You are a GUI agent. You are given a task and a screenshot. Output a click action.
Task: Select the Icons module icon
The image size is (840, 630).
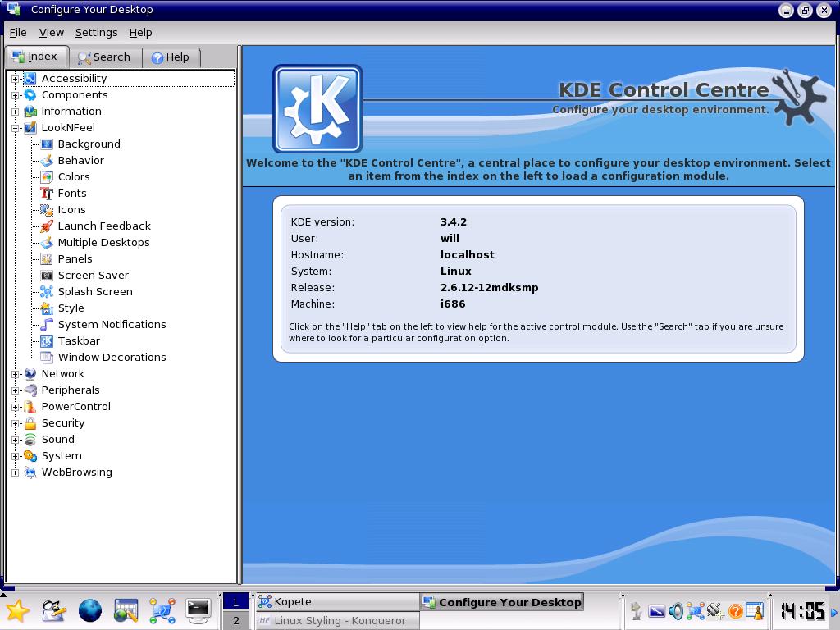click(x=47, y=209)
